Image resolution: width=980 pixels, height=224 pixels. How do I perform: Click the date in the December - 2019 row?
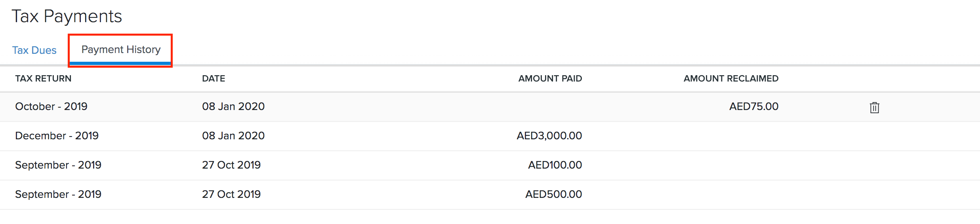(x=233, y=136)
